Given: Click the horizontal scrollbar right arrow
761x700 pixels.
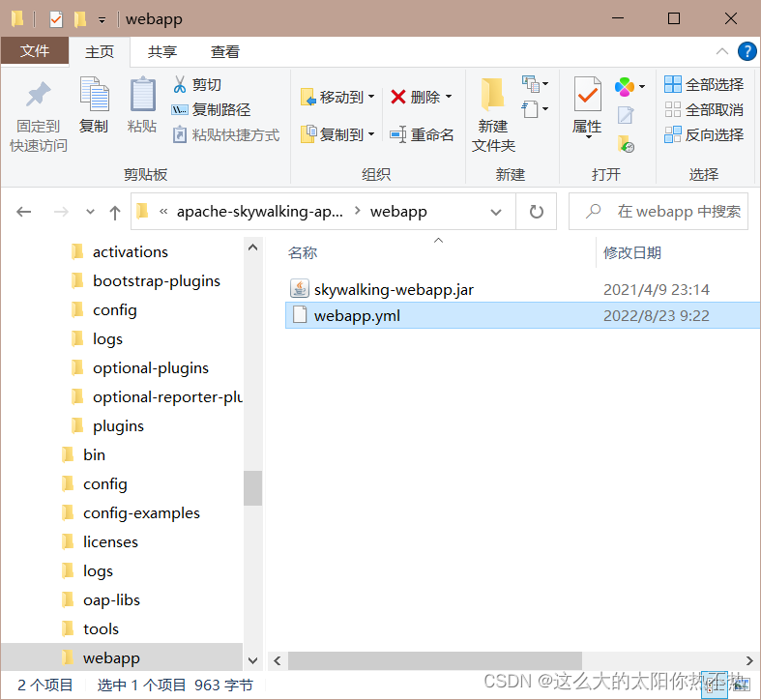Looking at the screenshot, I should (x=749, y=660).
